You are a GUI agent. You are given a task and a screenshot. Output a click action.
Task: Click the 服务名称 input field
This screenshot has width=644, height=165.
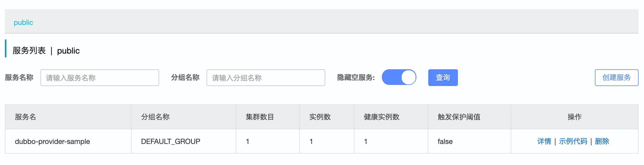tap(100, 78)
